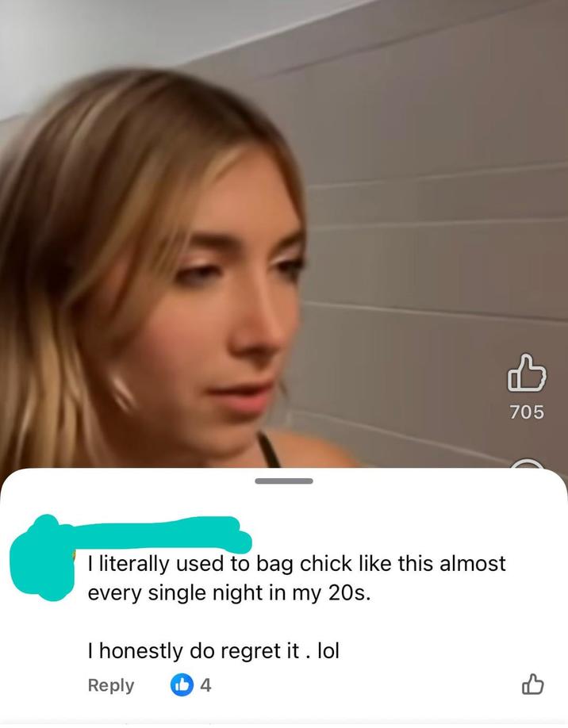568x728 pixels.
Task: Like the video with thumbs-up icon
Action: click(527, 373)
